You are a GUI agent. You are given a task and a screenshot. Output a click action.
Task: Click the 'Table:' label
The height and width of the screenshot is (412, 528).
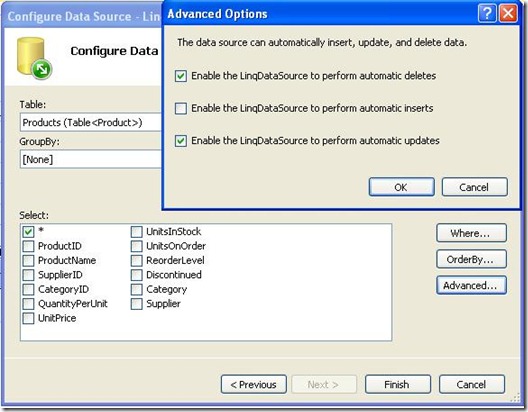coord(33,105)
